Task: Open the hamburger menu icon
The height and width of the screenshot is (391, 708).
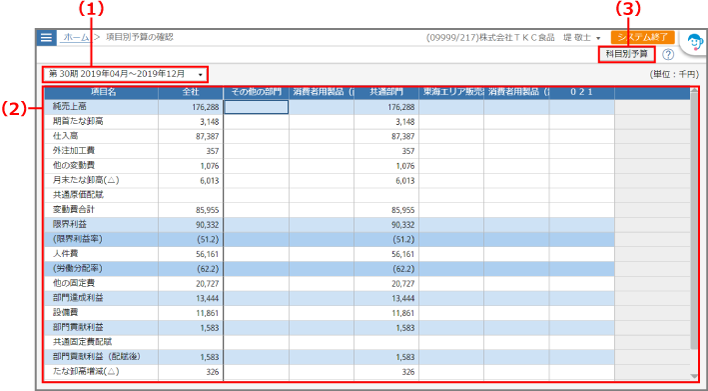Action: (46, 37)
